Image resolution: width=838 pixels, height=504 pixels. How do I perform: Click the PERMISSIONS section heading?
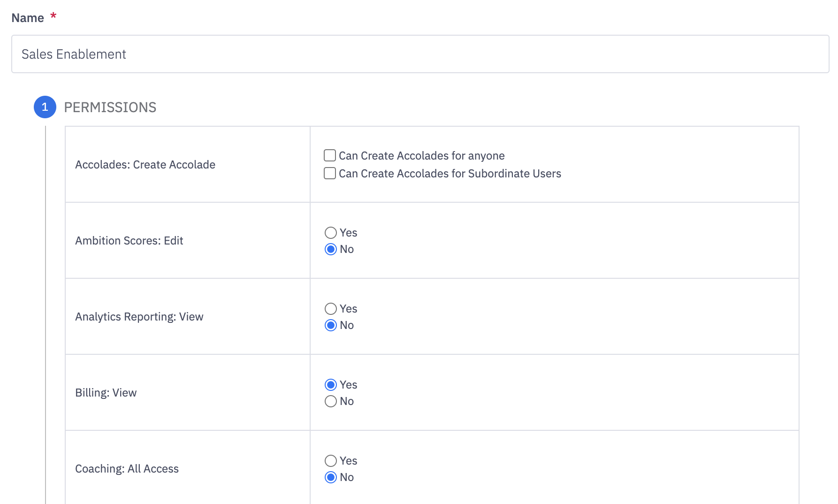point(110,107)
